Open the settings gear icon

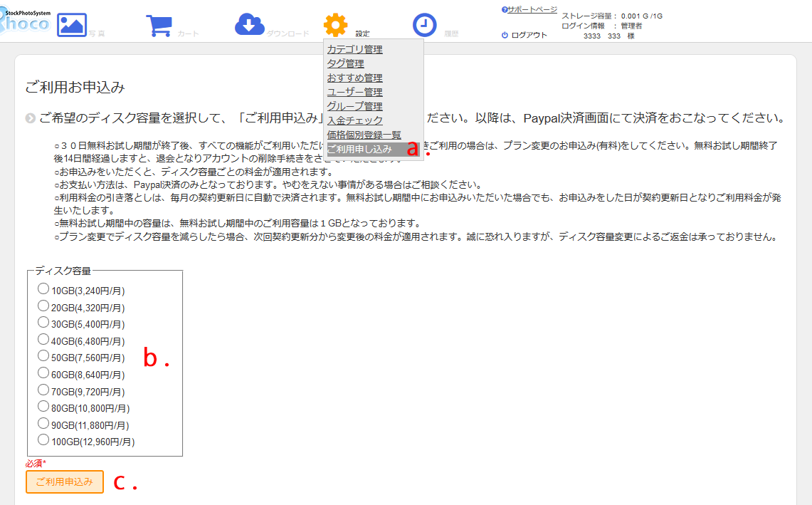tap(336, 25)
